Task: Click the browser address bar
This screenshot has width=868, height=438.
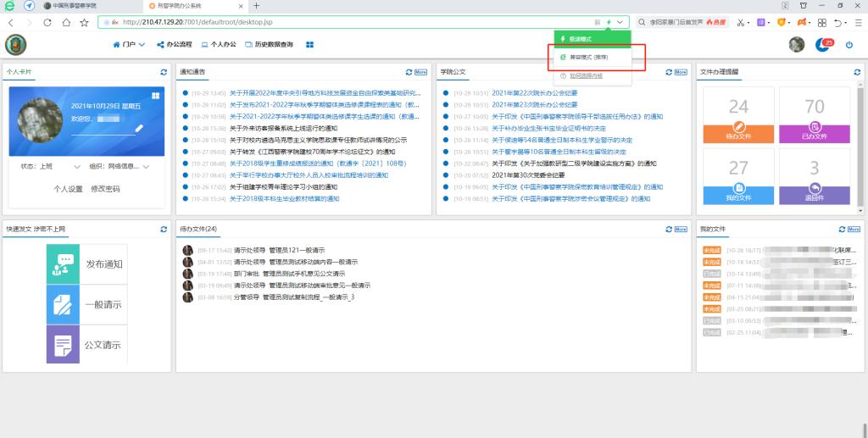Action: click(339, 22)
